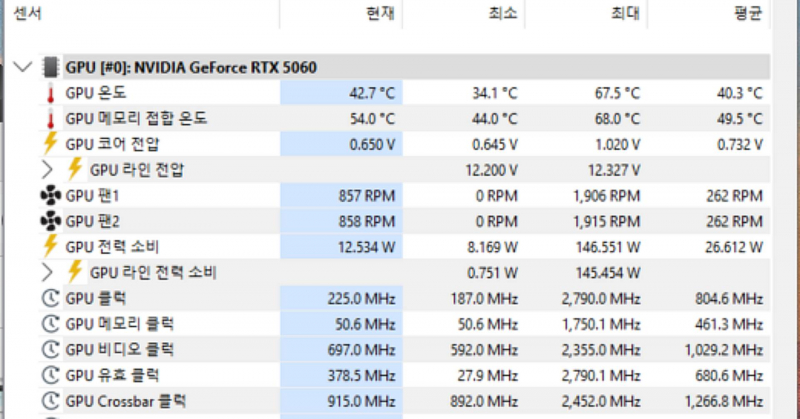Click the clock icon for GPU 비디오 클럭

51,350
